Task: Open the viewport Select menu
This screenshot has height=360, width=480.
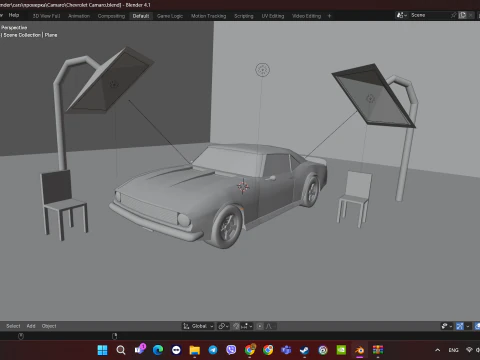Action: click(13, 326)
